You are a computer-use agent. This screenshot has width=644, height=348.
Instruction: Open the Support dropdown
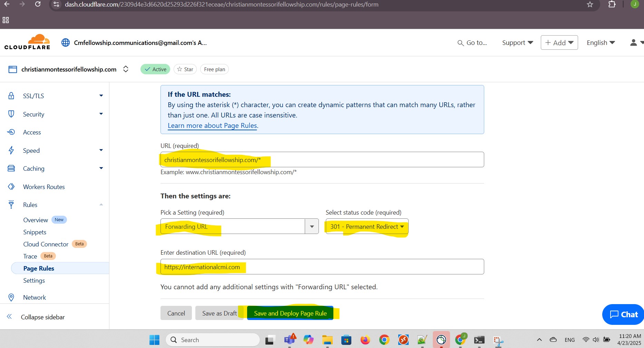tap(518, 43)
